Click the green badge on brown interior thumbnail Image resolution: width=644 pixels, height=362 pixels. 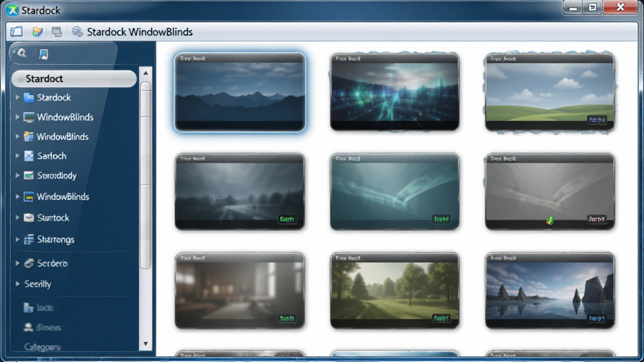click(x=287, y=318)
